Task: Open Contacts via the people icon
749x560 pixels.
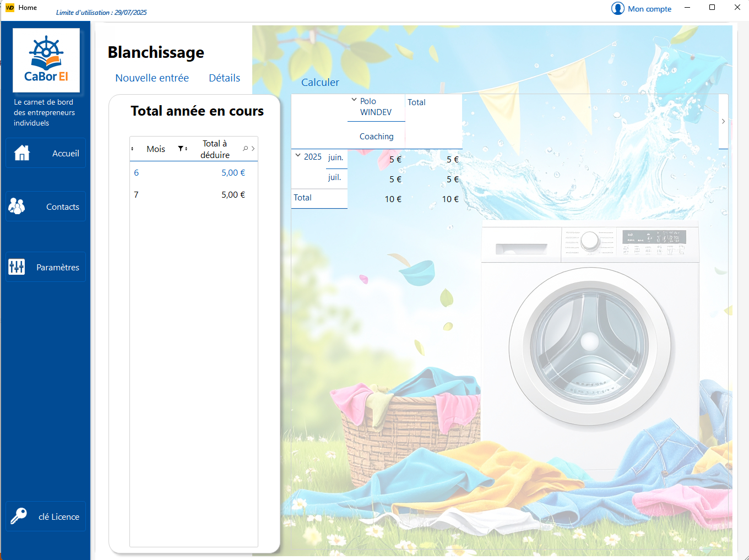Action: 17,206
